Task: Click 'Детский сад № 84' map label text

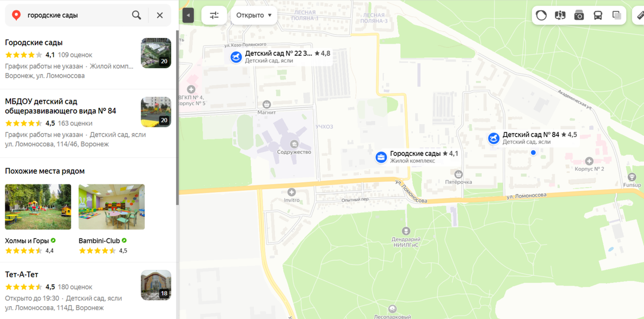Action: coord(531,135)
